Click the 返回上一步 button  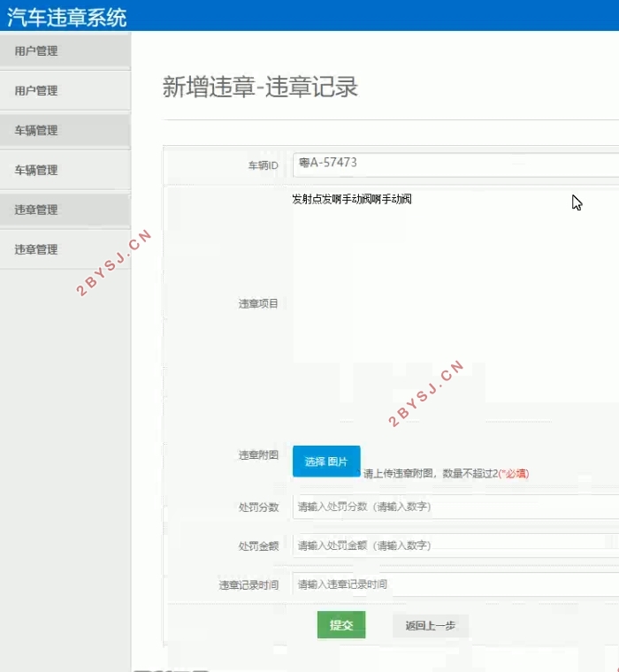point(431,626)
